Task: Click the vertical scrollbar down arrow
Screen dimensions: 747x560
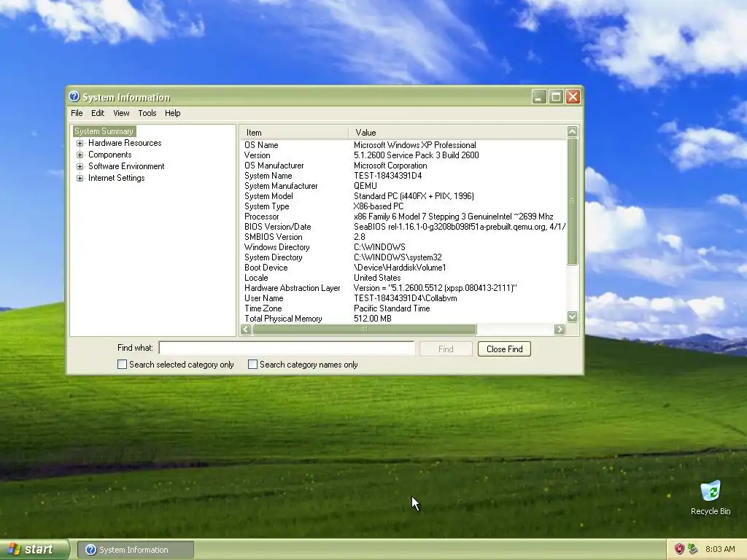Action: (x=572, y=316)
